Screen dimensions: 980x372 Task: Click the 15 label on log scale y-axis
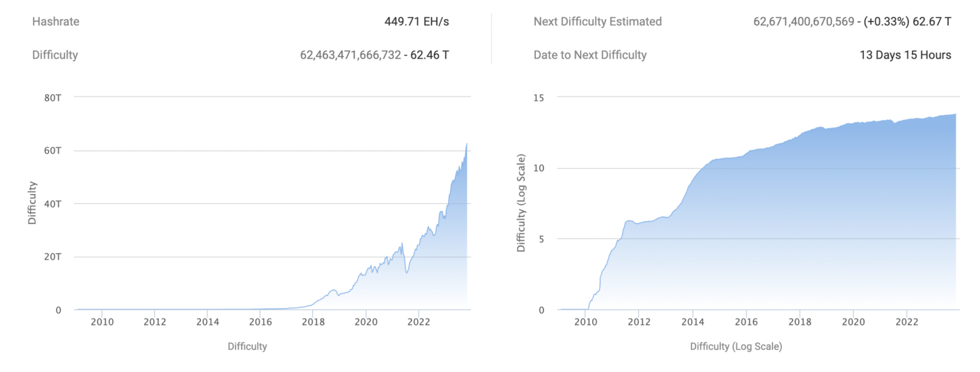540,97
